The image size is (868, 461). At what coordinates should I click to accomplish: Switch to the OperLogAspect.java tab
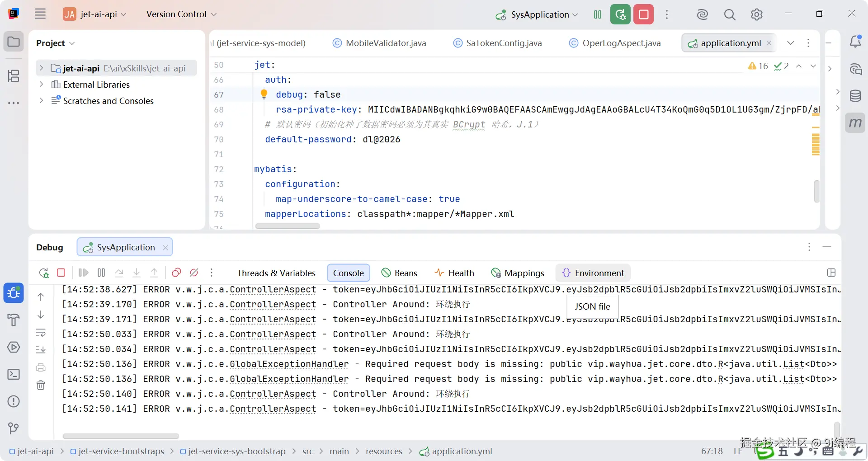coord(615,43)
